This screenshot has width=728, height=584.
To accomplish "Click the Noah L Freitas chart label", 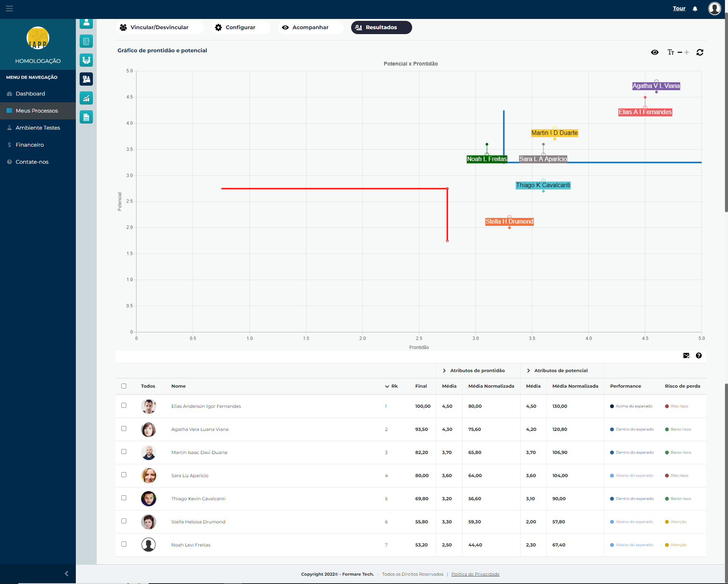I will click(487, 159).
